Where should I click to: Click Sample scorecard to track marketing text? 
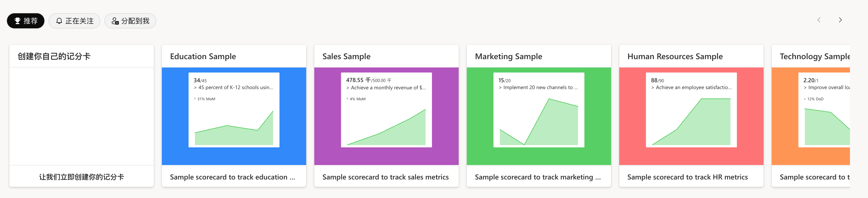(x=537, y=177)
